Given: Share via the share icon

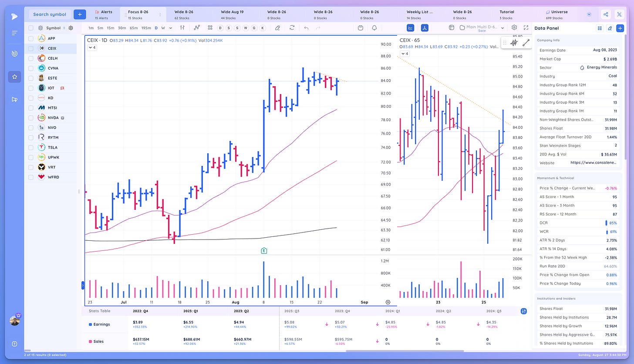Looking at the screenshot, I should 606,14.
